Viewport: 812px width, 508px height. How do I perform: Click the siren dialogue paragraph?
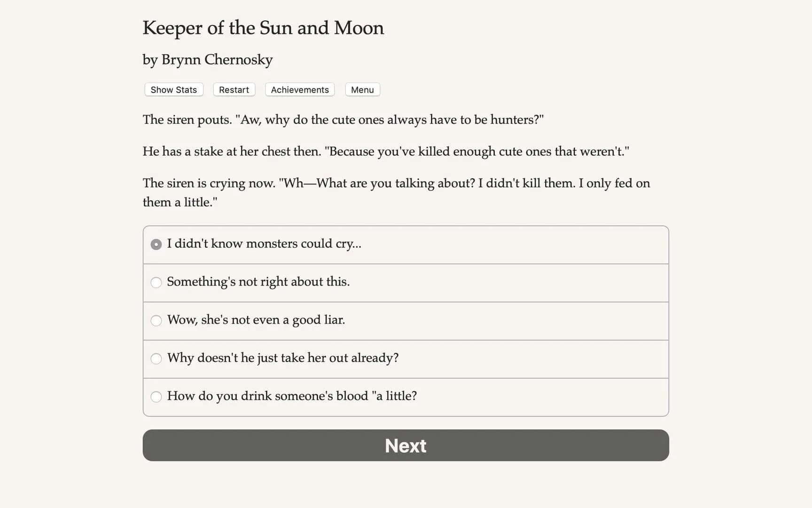[x=343, y=120]
